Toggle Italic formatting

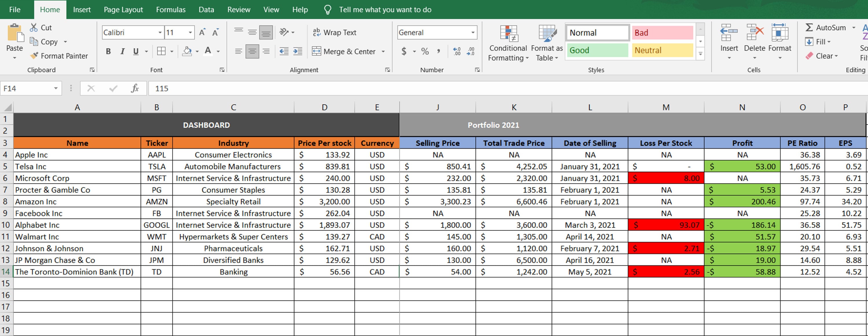point(122,51)
